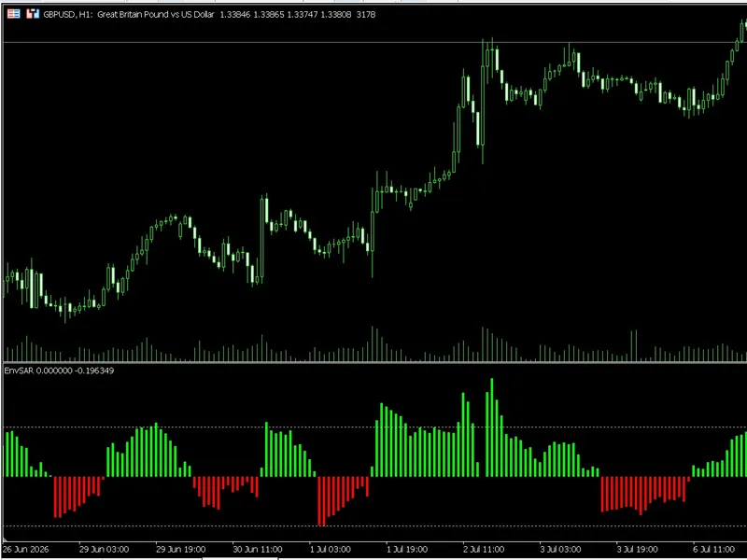This screenshot has width=747, height=560.
Task: Click the 1 Jul 19:00 time label
Action: point(407,550)
